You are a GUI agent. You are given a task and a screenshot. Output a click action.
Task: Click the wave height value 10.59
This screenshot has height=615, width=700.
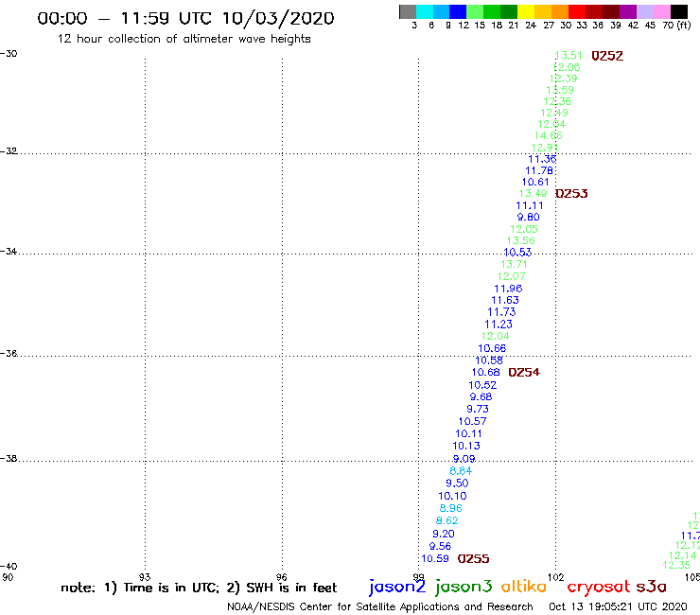coord(435,558)
